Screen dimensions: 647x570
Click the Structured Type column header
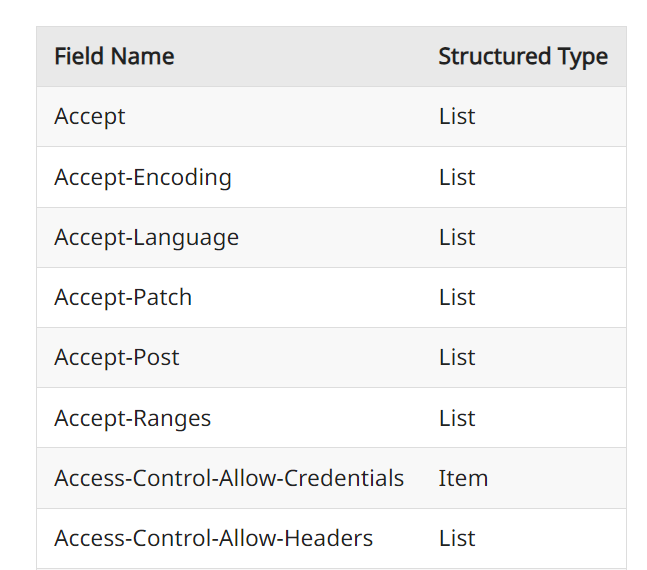click(522, 57)
